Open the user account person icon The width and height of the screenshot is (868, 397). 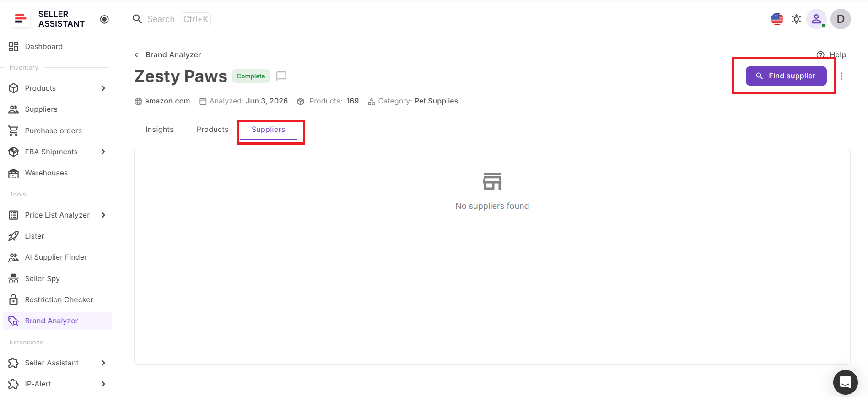(x=816, y=19)
